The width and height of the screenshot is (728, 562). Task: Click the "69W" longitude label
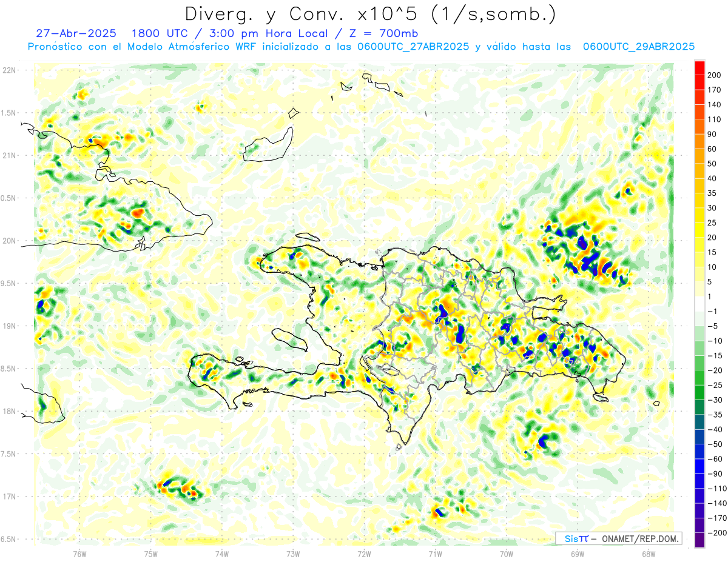[x=578, y=554]
